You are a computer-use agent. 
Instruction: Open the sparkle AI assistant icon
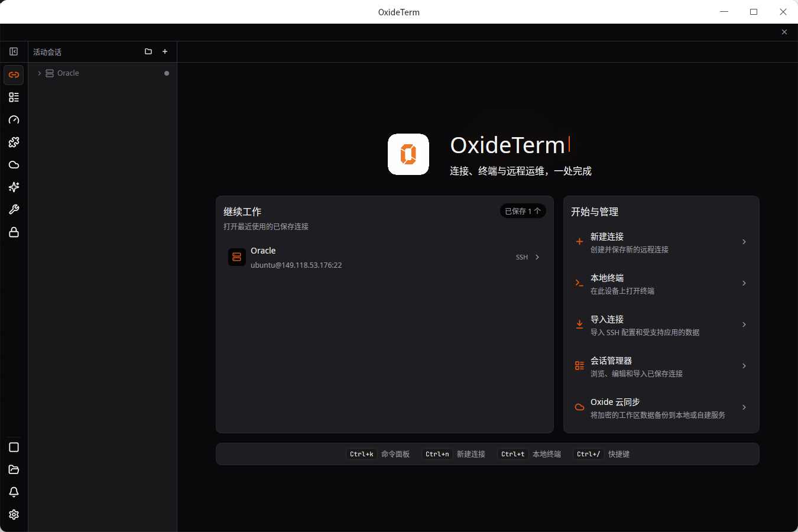(x=14, y=187)
